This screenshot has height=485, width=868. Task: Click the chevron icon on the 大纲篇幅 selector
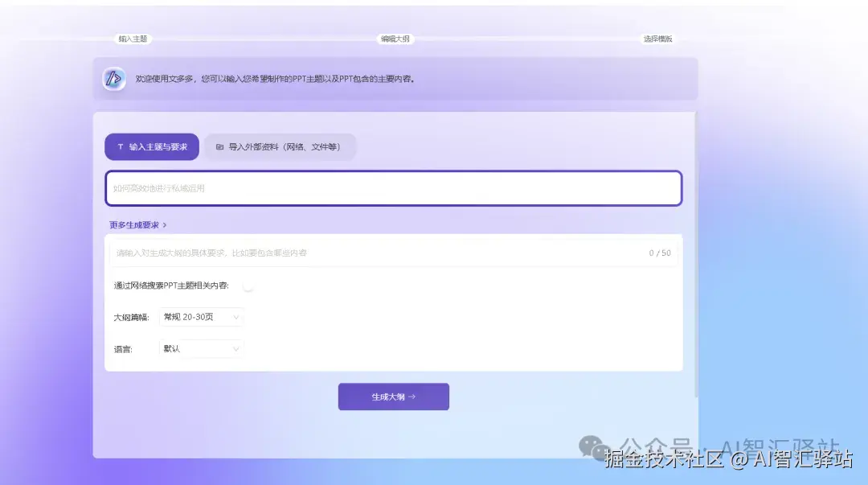click(235, 317)
